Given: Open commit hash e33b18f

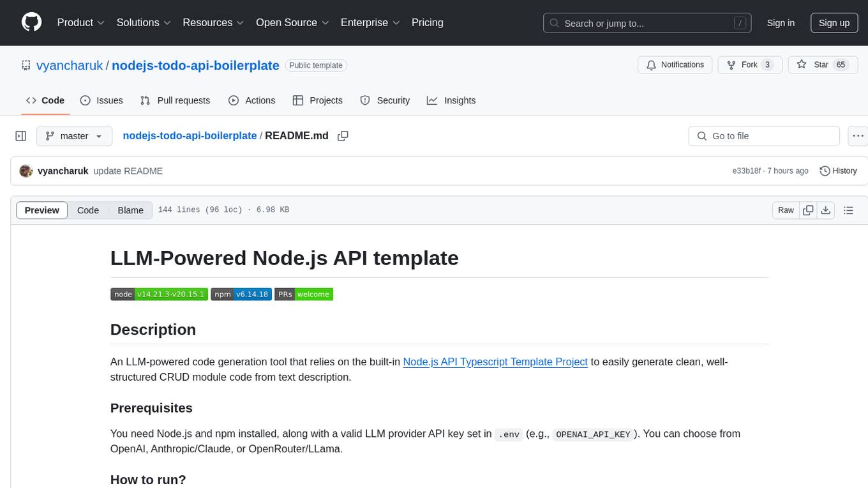Looking at the screenshot, I should [746, 171].
